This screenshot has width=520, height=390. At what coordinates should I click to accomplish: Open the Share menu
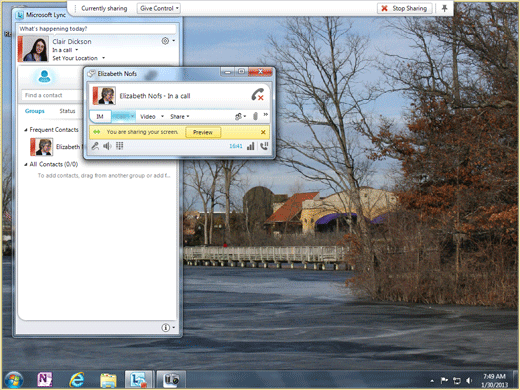(180, 116)
